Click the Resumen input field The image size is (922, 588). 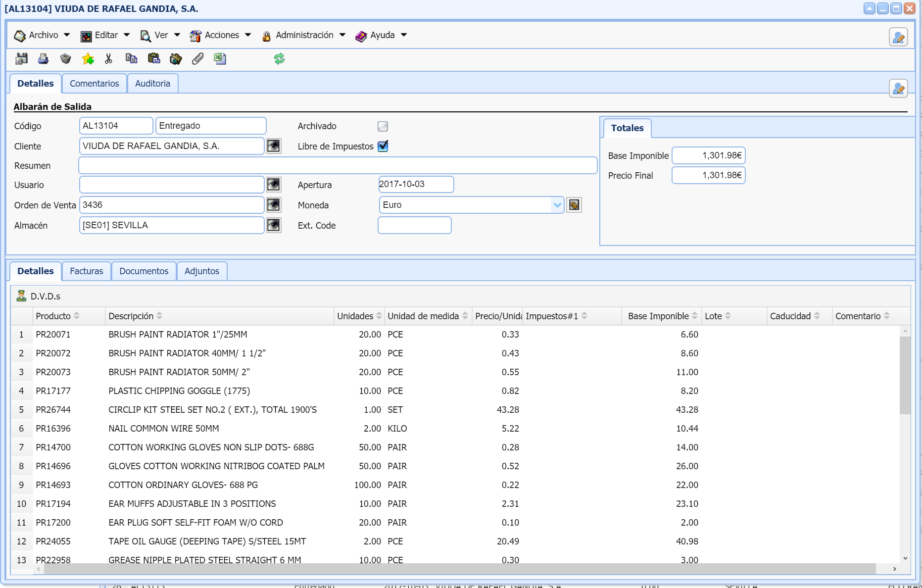(x=338, y=165)
